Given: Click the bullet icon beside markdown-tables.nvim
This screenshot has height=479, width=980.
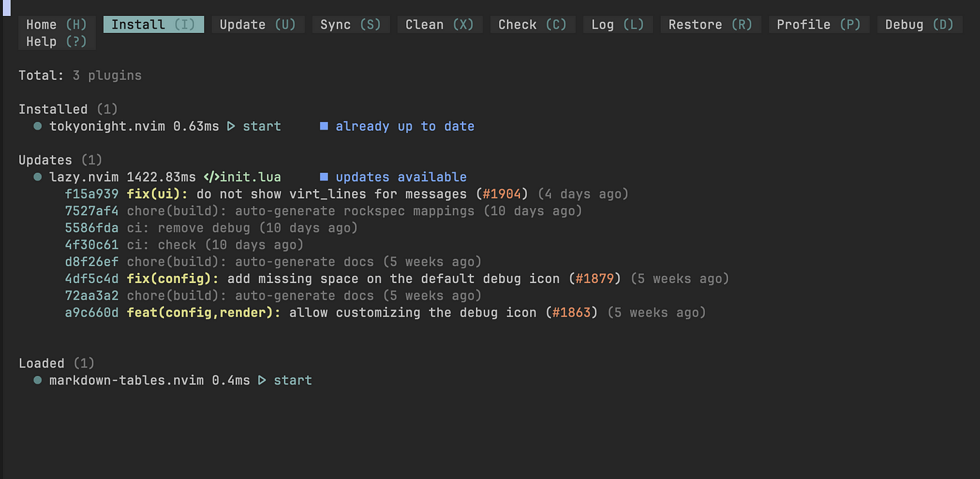Looking at the screenshot, I should pos(37,380).
